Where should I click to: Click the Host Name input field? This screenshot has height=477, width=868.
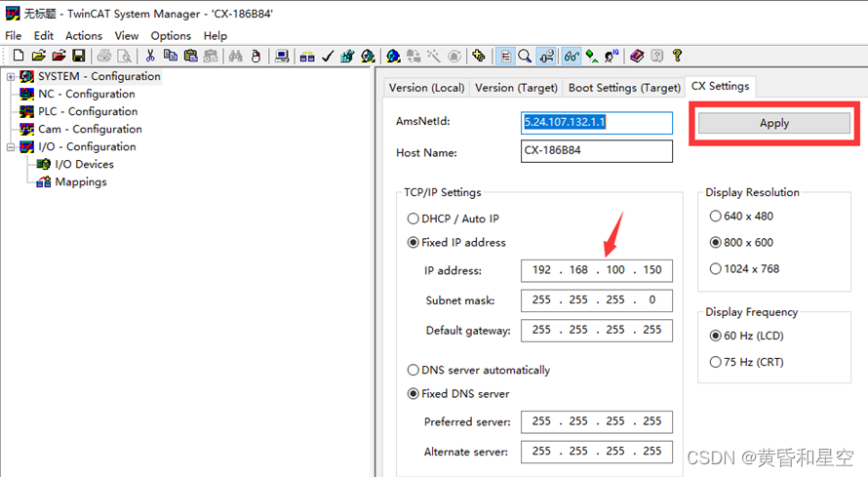click(597, 151)
